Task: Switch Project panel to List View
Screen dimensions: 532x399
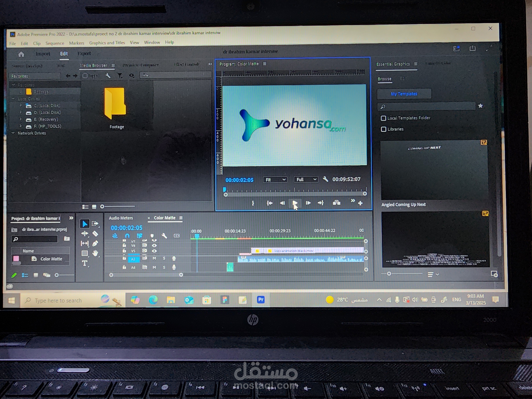Action: tap(25, 275)
